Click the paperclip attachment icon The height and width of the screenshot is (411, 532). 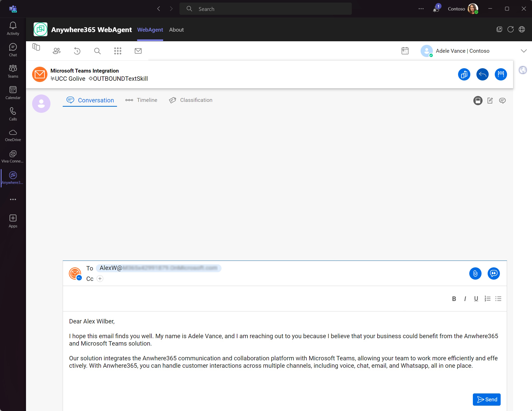click(x=475, y=273)
